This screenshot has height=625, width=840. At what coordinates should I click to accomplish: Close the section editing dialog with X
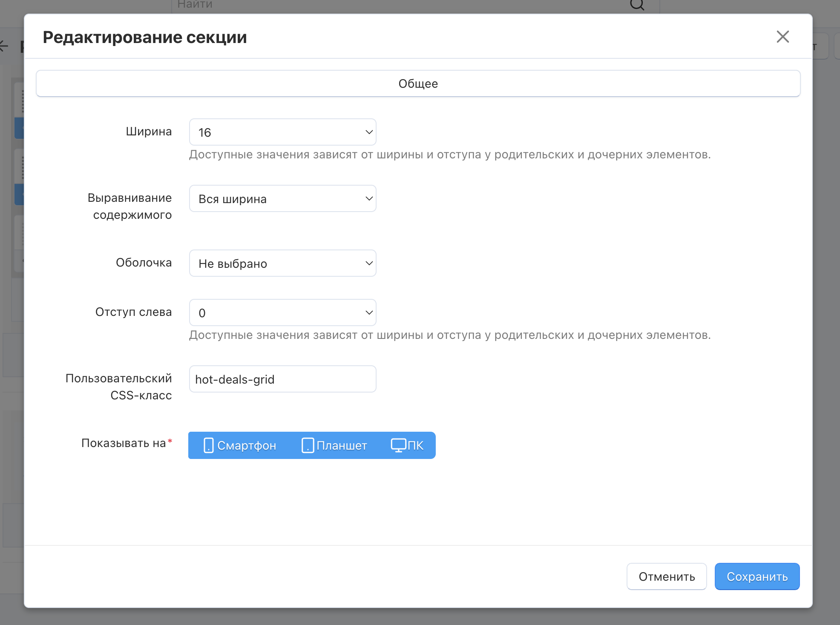coord(782,37)
